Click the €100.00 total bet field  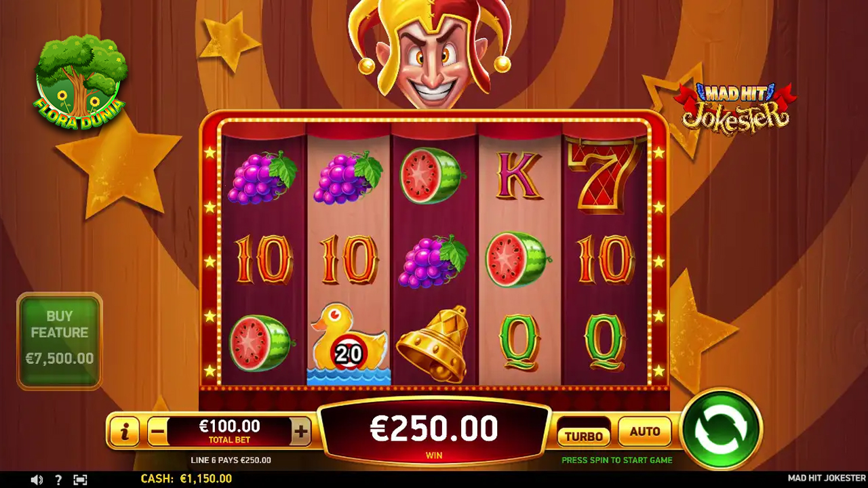pyautogui.click(x=229, y=431)
